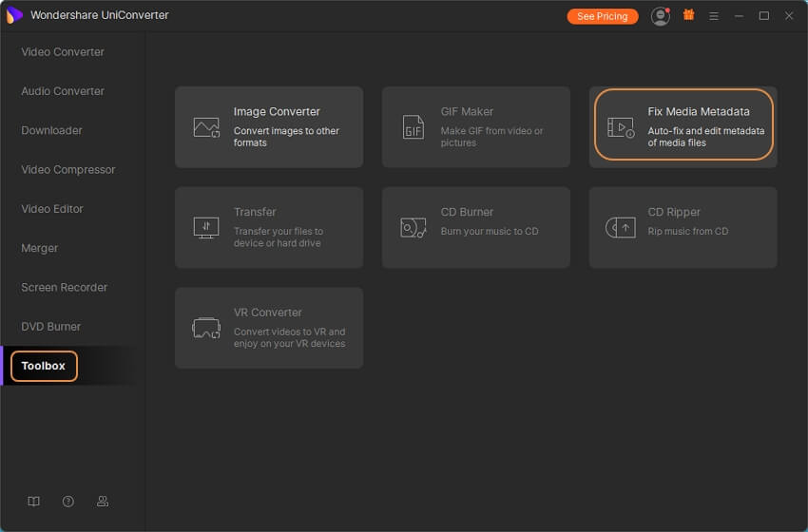Screen dimensions: 808x532
Task: Select the DVD Burner sidebar item
Action: [51, 326]
